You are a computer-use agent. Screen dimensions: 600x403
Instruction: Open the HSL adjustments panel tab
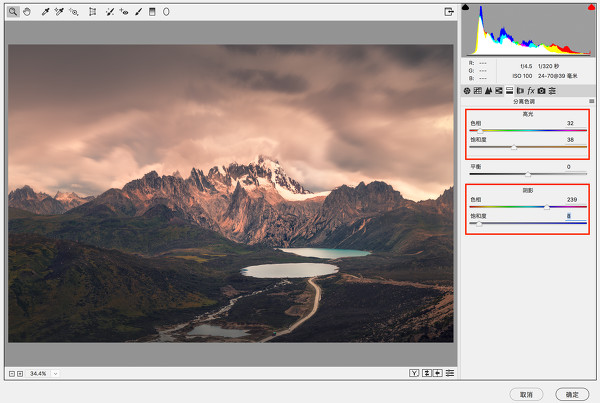(499, 91)
